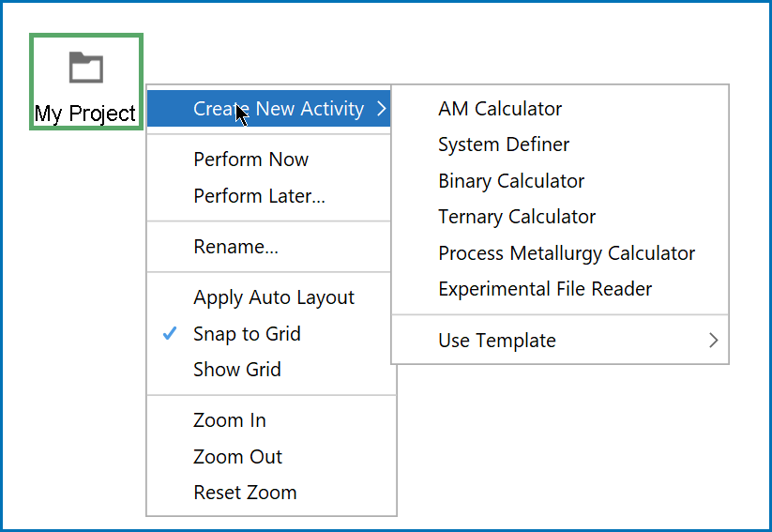Pick Experimental File Reader
Viewport: 772px width, 532px height.
(x=560, y=289)
